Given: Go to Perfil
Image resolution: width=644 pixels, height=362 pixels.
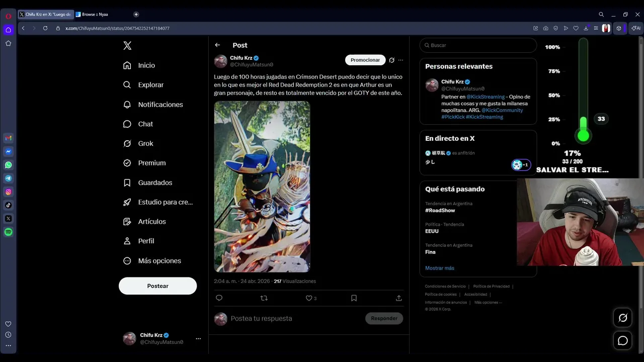Looking at the screenshot, I should [139, 241].
